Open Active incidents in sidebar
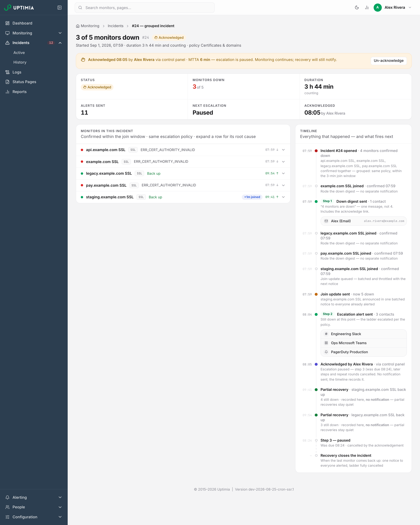 click(x=19, y=53)
